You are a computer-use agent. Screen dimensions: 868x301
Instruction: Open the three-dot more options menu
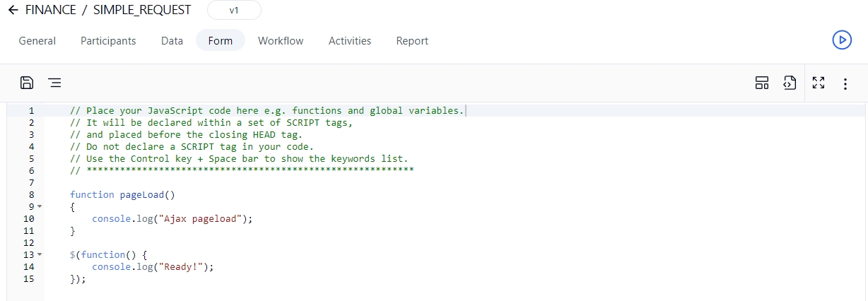pos(845,83)
